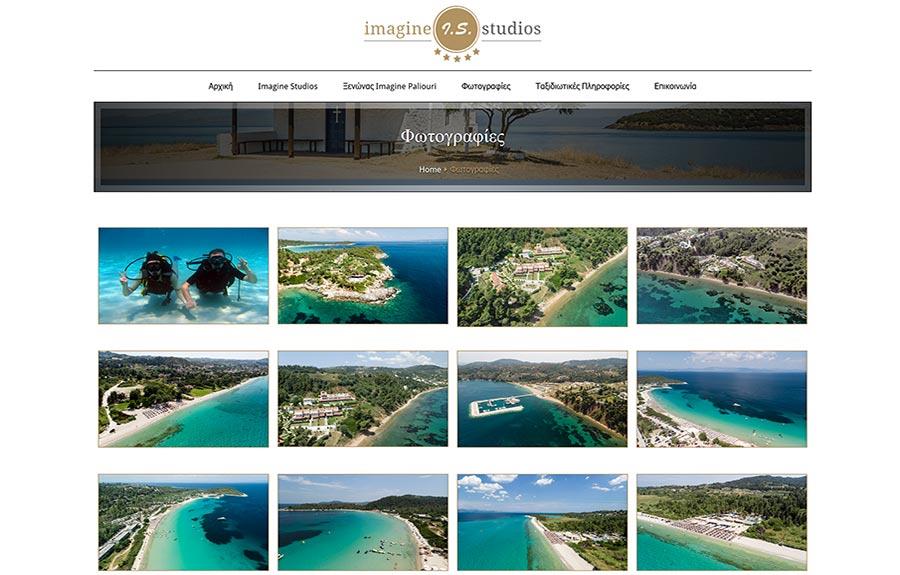The height and width of the screenshot is (575, 900).
Task: Open the scuba divers underwater photo
Action: point(183,275)
